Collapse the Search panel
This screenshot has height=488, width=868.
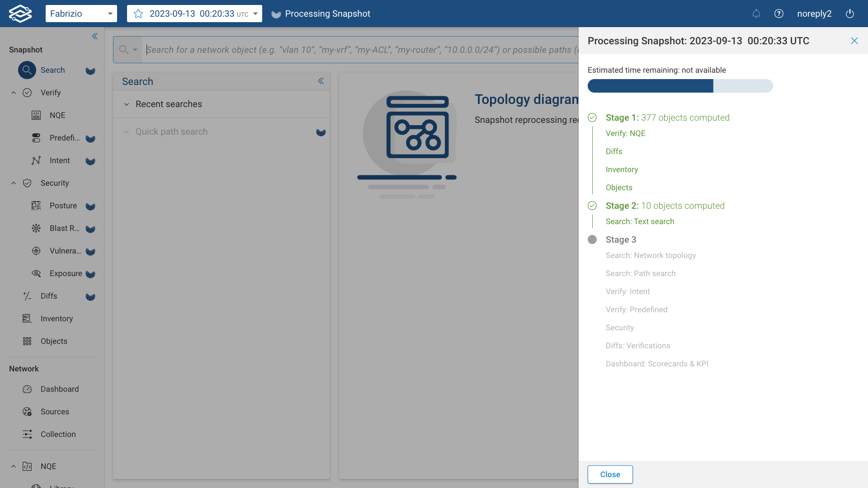pyautogui.click(x=321, y=81)
